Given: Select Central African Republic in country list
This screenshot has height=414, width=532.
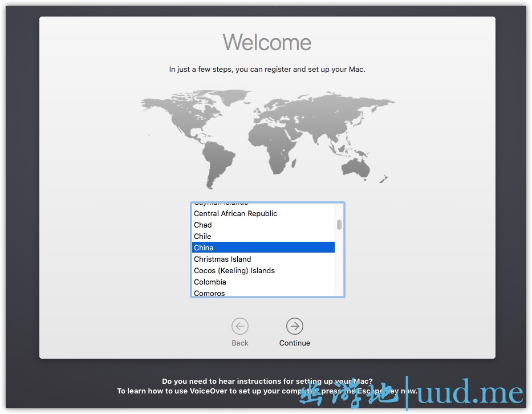Looking at the screenshot, I should pos(235,213).
